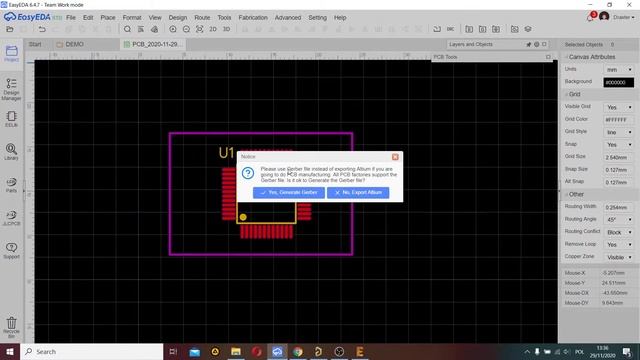Screen dimensions: 640x360
Task: Click the Zoom In toolbar icon
Action: pyautogui.click(x=173, y=29)
